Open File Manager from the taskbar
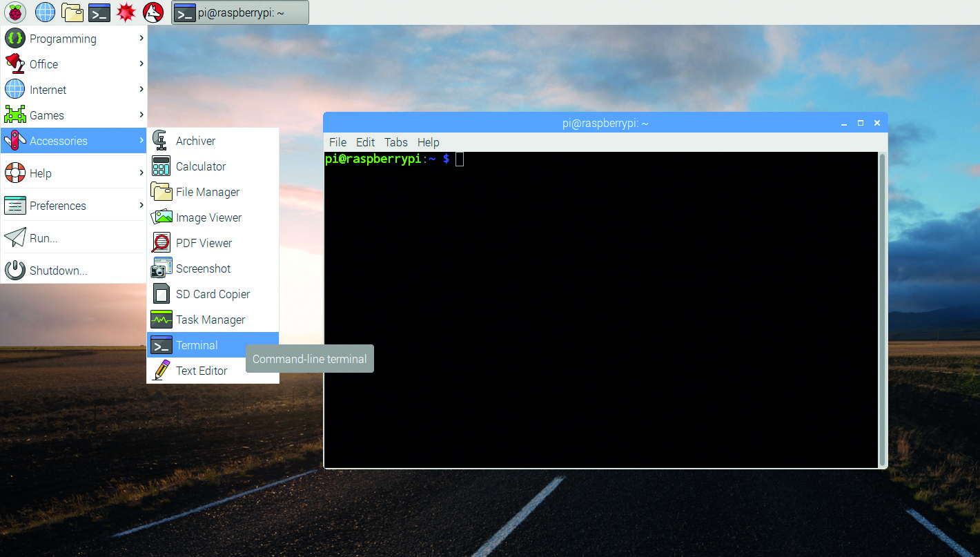Screen dimensions: 980x557 [x=72, y=12]
